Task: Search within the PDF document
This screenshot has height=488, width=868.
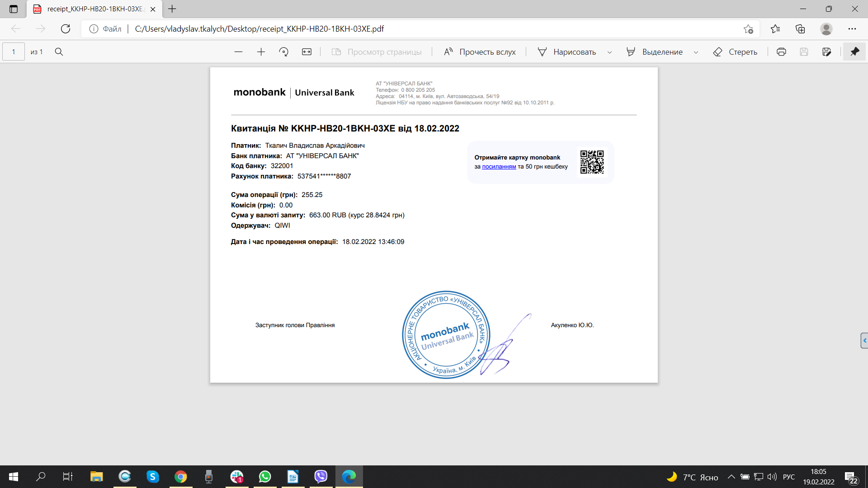Action: [x=59, y=52]
